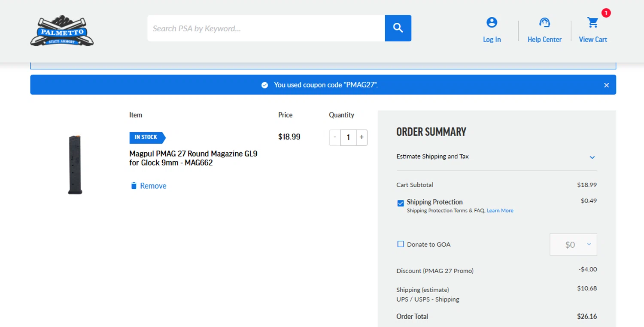The image size is (644, 327).
Task: Decrease quantity with the minus button
Action: (x=335, y=137)
